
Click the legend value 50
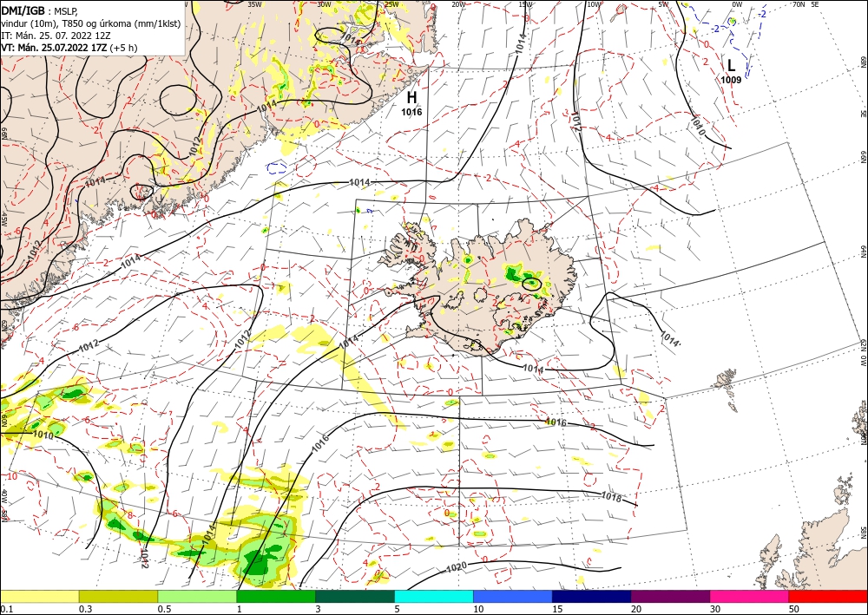tap(793, 609)
